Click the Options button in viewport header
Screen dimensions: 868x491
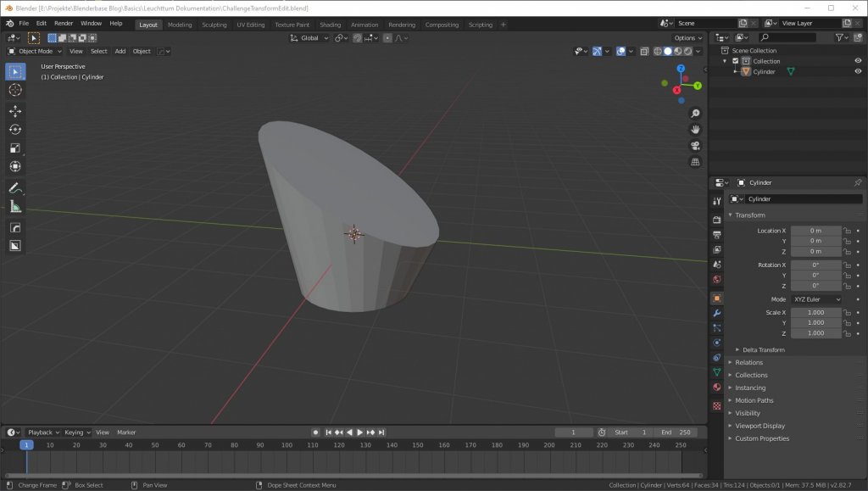point(687,38)
